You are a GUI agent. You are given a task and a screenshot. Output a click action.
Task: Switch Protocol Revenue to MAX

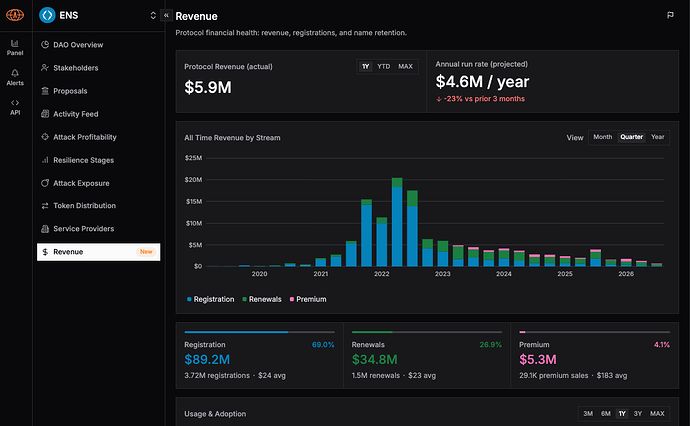coord(405,66)
